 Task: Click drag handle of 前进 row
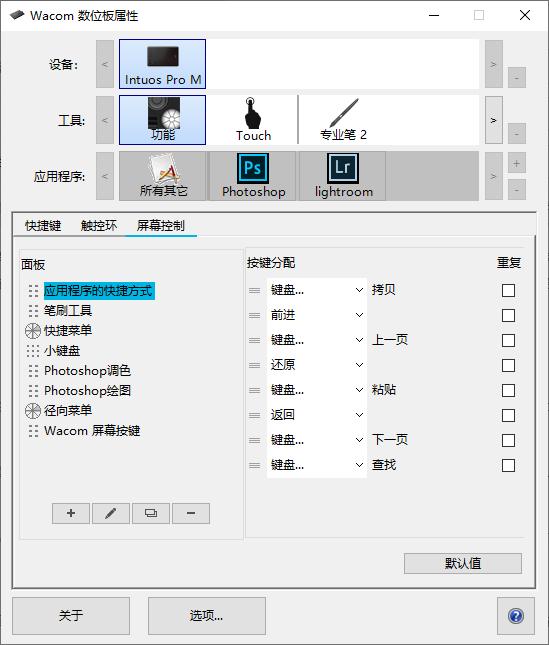(x=255, y=316)
